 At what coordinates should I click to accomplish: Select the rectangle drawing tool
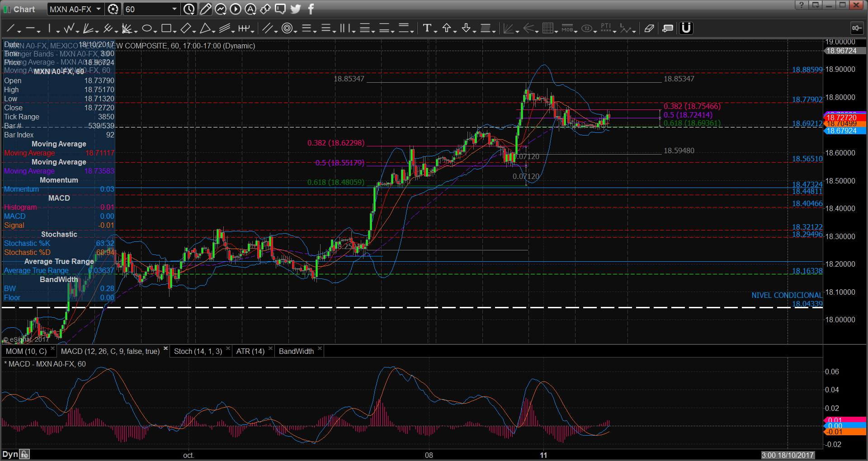coord(166,28)
